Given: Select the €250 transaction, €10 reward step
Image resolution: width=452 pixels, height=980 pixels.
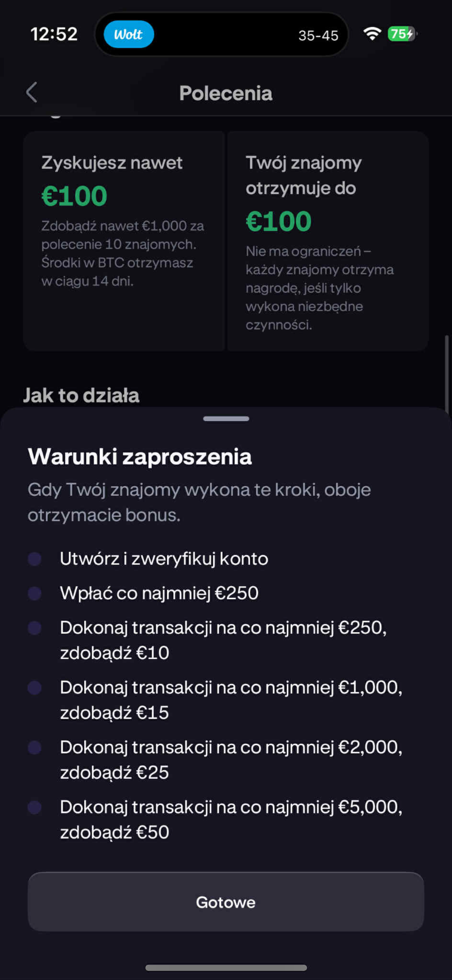Looking at the screenshot, I should (x=223, y=640).
